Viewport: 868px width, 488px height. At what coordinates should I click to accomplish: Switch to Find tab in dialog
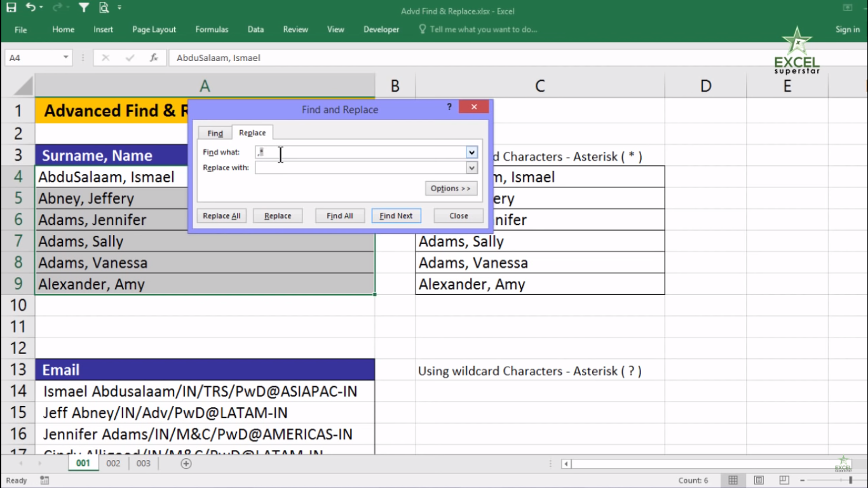(215, 133)
